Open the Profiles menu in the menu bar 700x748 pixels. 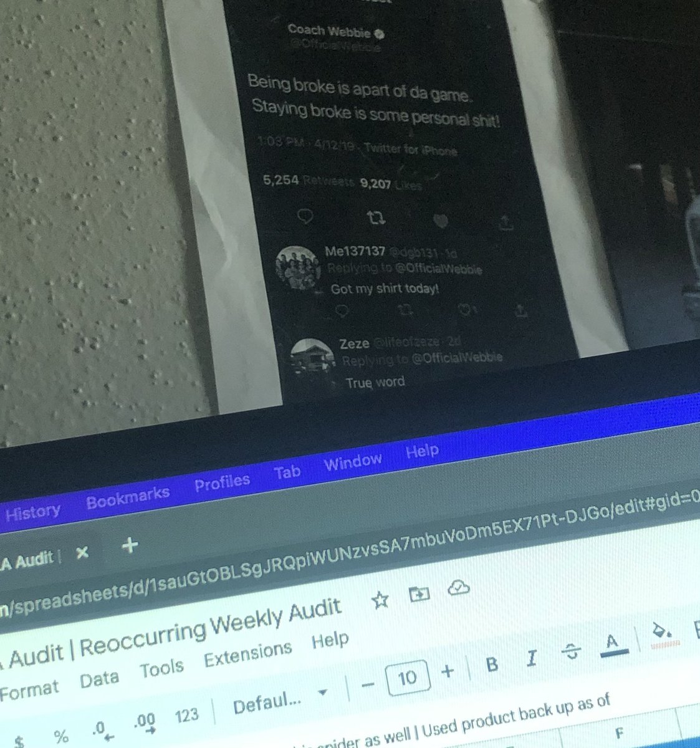tap(222, 482)
